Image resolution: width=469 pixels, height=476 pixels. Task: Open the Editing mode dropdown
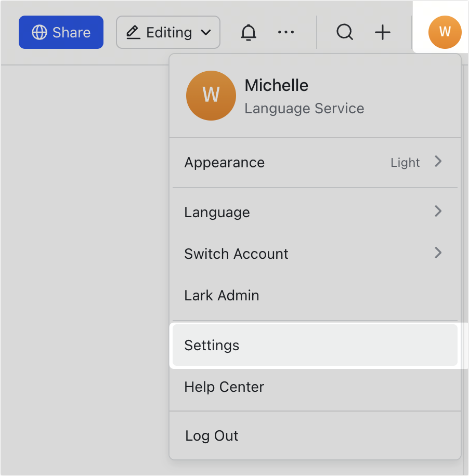point(168,32)
